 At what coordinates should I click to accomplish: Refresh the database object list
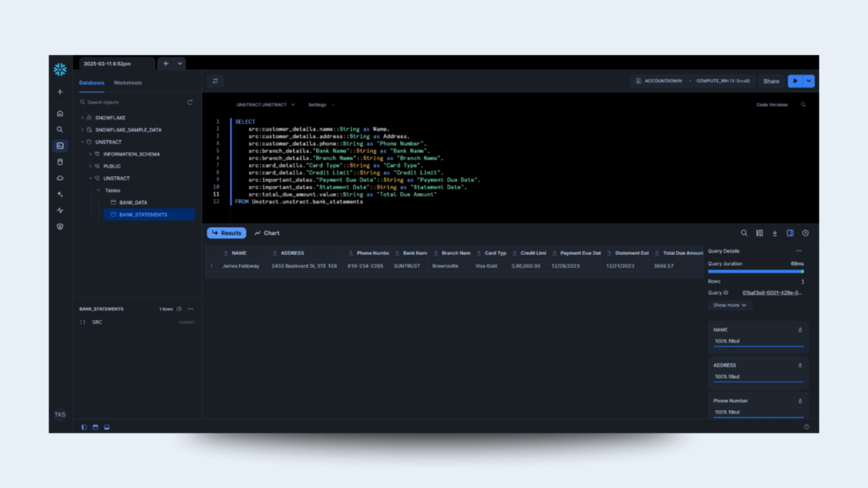tap(190, 102)
